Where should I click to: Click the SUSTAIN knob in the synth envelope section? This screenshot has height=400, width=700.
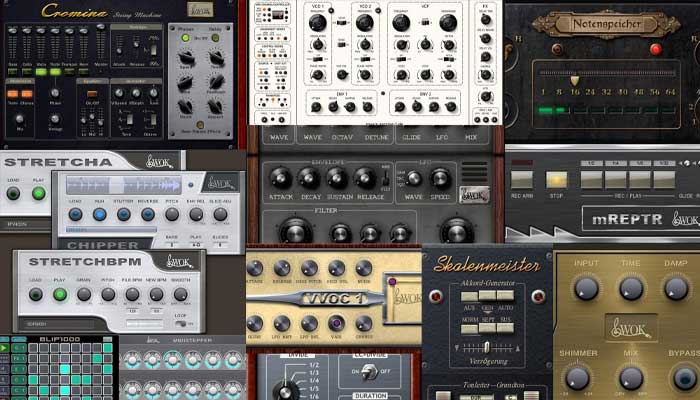(x=338, y=179)
